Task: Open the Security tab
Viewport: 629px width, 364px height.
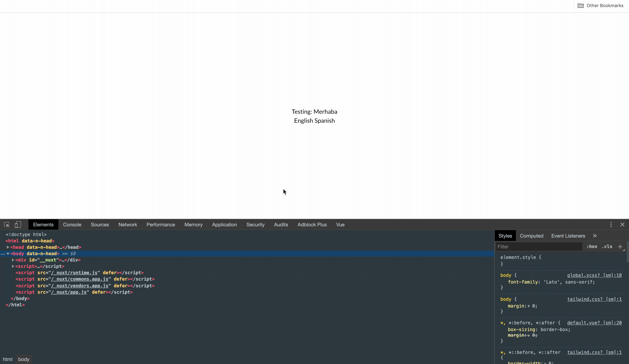Action: (255, 225)
